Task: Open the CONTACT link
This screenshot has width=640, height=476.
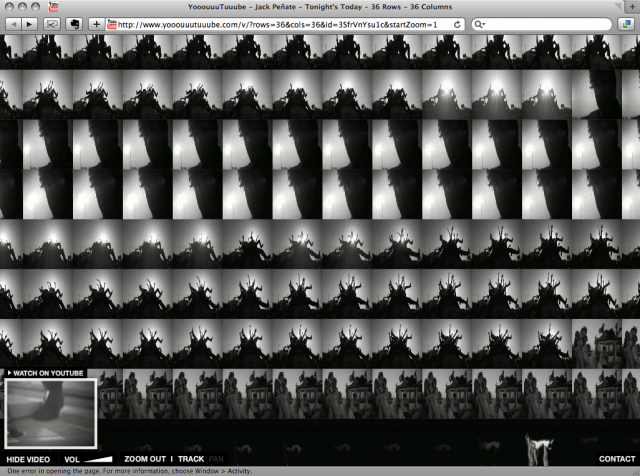Action: tap(617, 459)
